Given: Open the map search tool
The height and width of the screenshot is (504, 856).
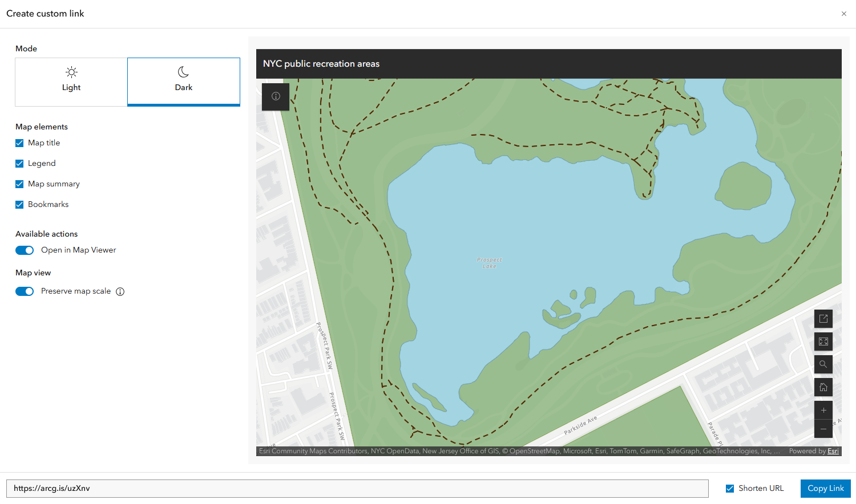Looking at the screenshot, I should (823, 364).
